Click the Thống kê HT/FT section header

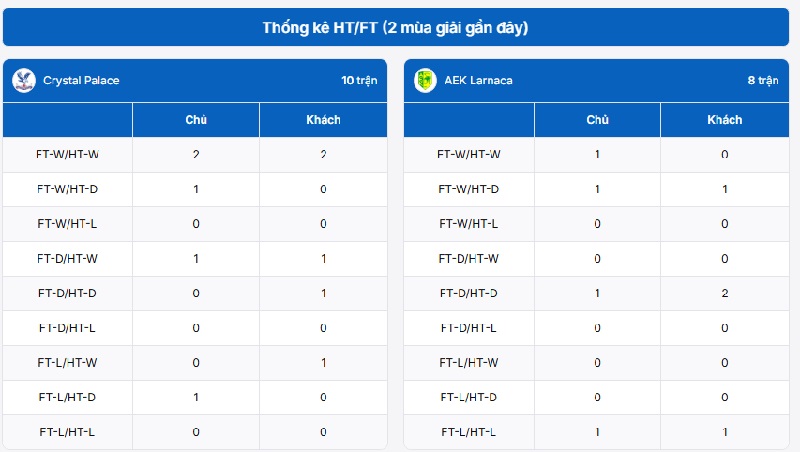[396, 27]
